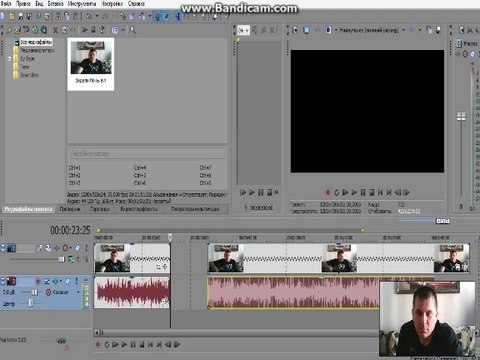Click the Paste icon in main toolbar

point(76,16)
